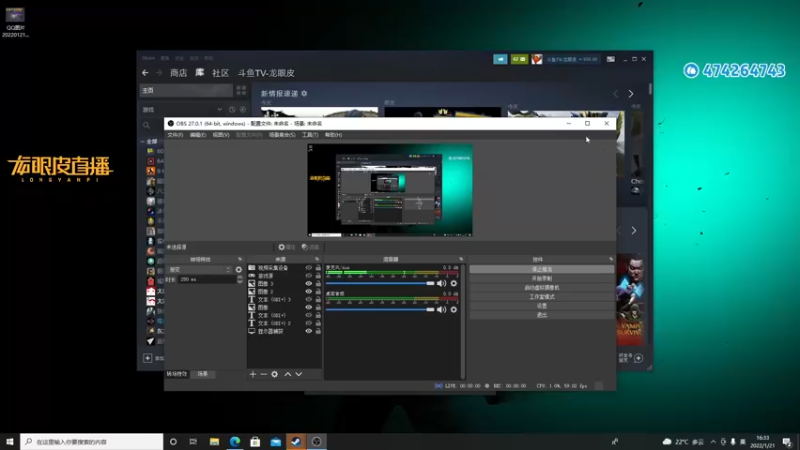Mute the 麦克风/Aux channel speaker icon
The width and height of the screenshot is (800, 450).
(441, 283)
